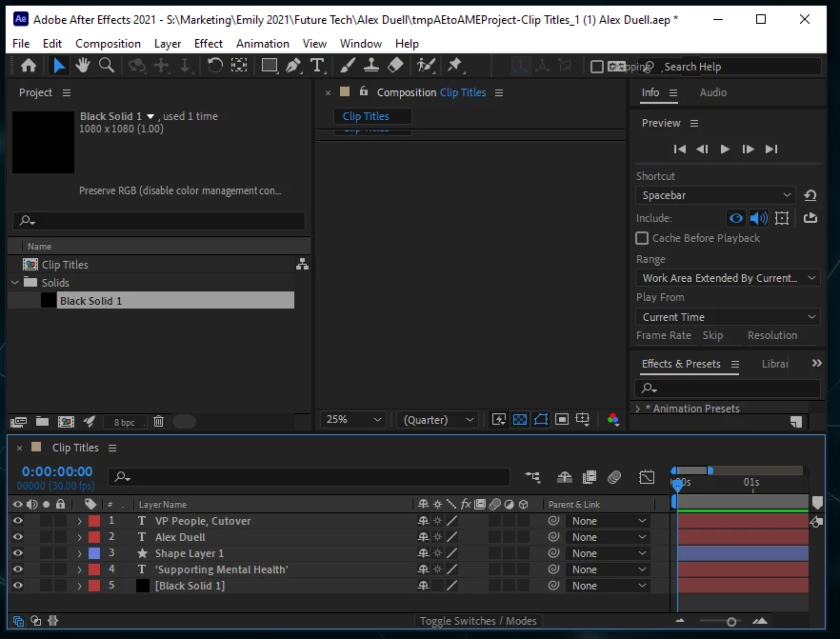This screenshot has height=639, width=840.
Task: Create a new composition from Project panel
Action: [x=66, y=422]
